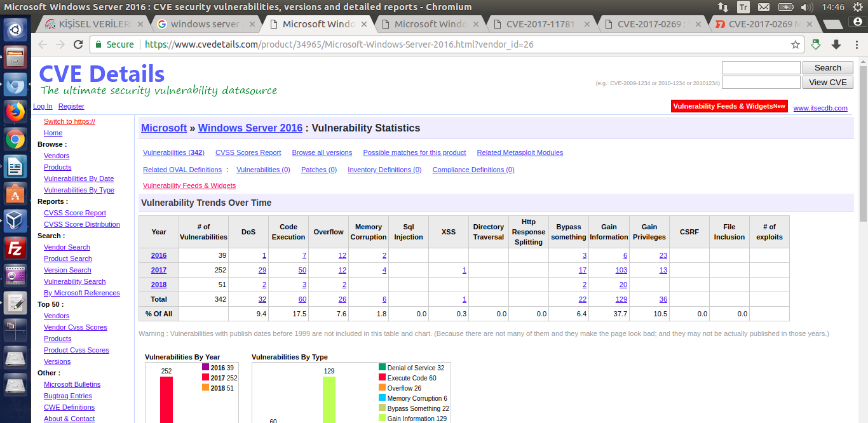The width and height of the screenshot is (868, 423).
Task: Bookmark this page with the star icon
Action: coord(795,44)
